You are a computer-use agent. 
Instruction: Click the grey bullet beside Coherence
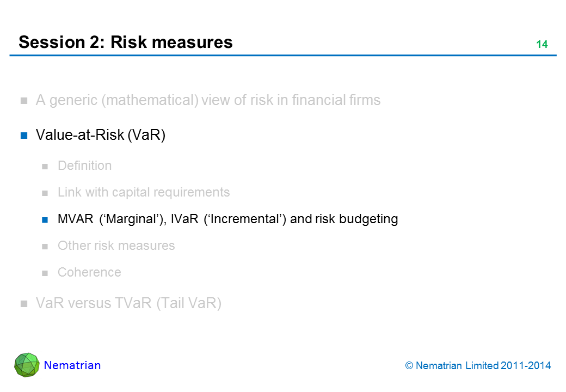tap(46, 273)
